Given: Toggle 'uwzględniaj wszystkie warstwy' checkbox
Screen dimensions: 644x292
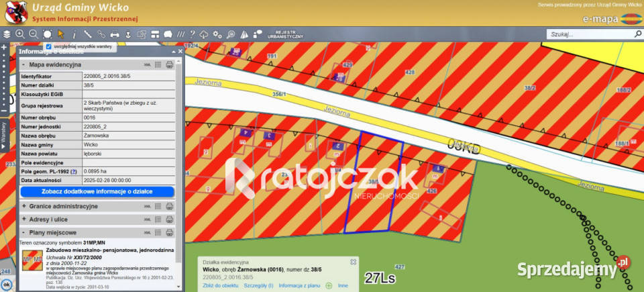Looking at the screenshot, I should [49, 46].
